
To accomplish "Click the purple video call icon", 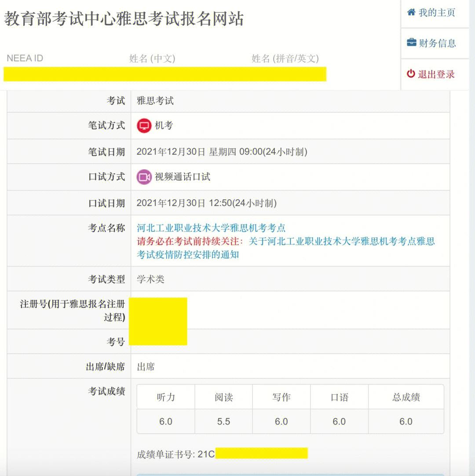I will (x=144, y=177).
